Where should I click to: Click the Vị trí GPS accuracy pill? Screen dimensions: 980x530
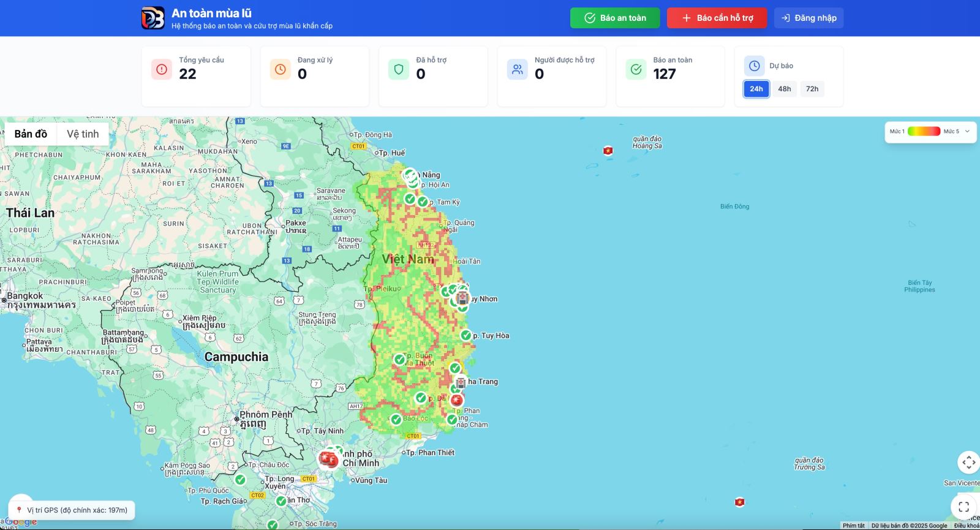tap(72, 510)
